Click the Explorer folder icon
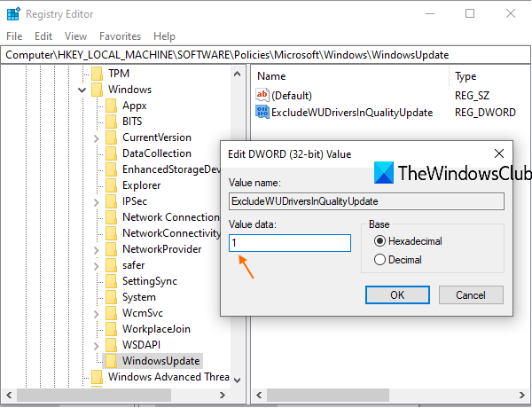This screenshot has width=532, height=408. pos(111,185)
